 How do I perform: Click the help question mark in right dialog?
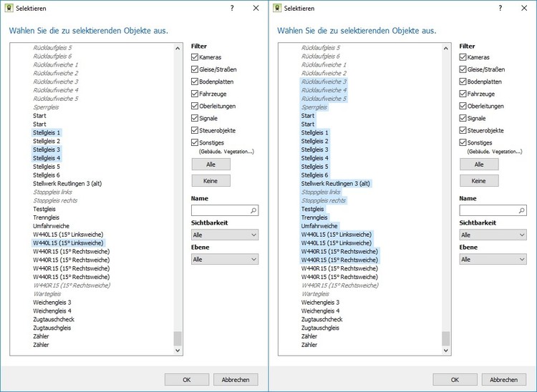[x=500, y=8]
